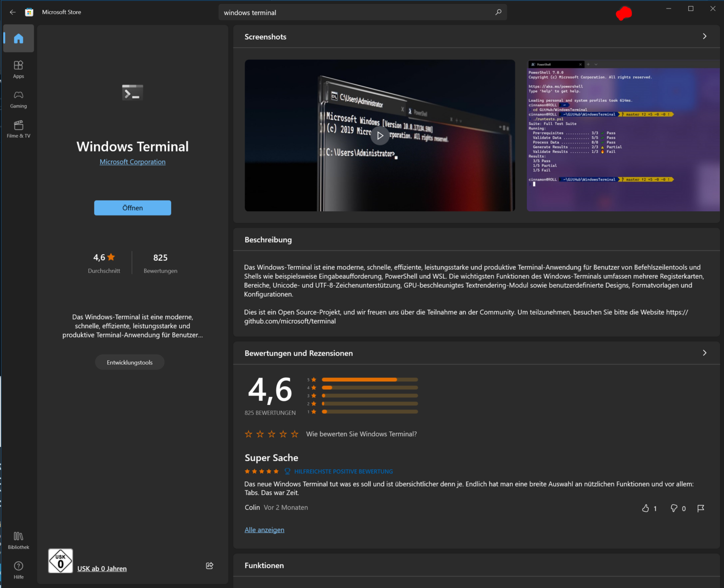Open the Filme & TV section

pos(18,128)
